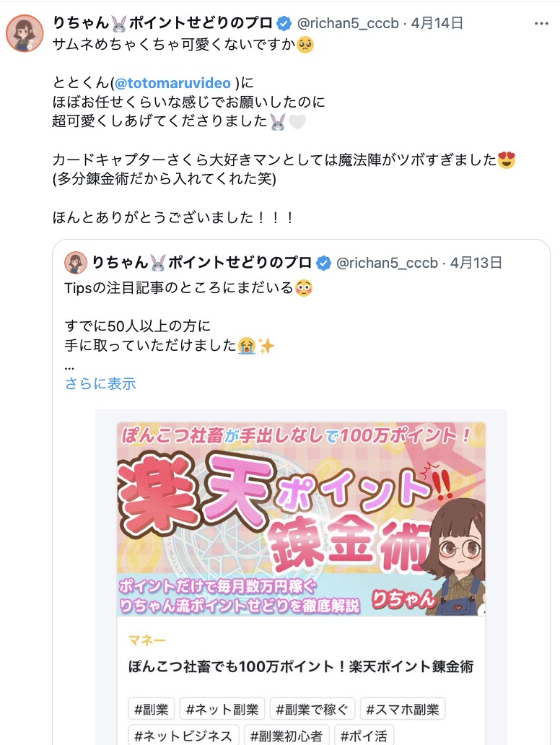Viewport: 560px width, 745px height.
Task: Open main author handle @richan5_cccb
Action: point(348,23)
